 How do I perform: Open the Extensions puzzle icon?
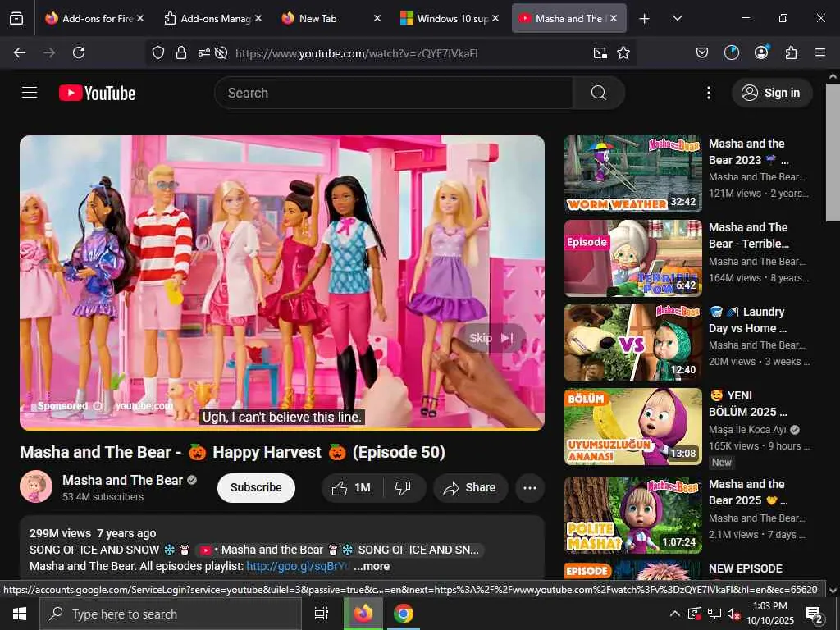791,52
